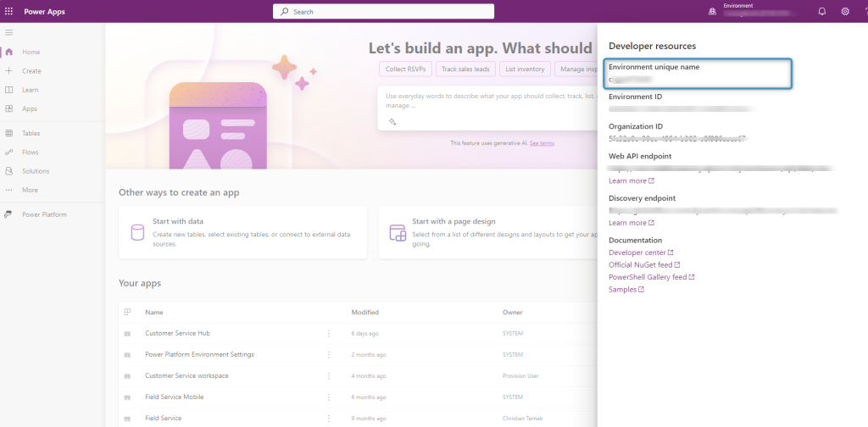Click the app type column header icon
This screenshot has height=427, width=868.
click(127, 312)
